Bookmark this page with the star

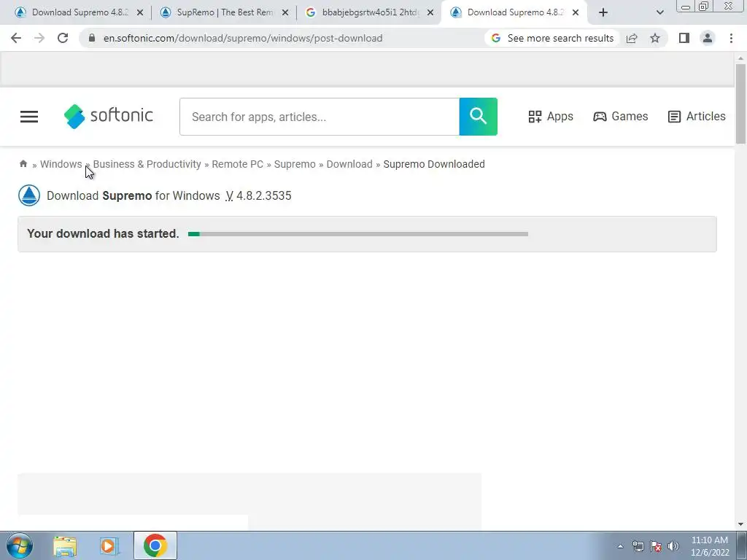pos(655,38)
